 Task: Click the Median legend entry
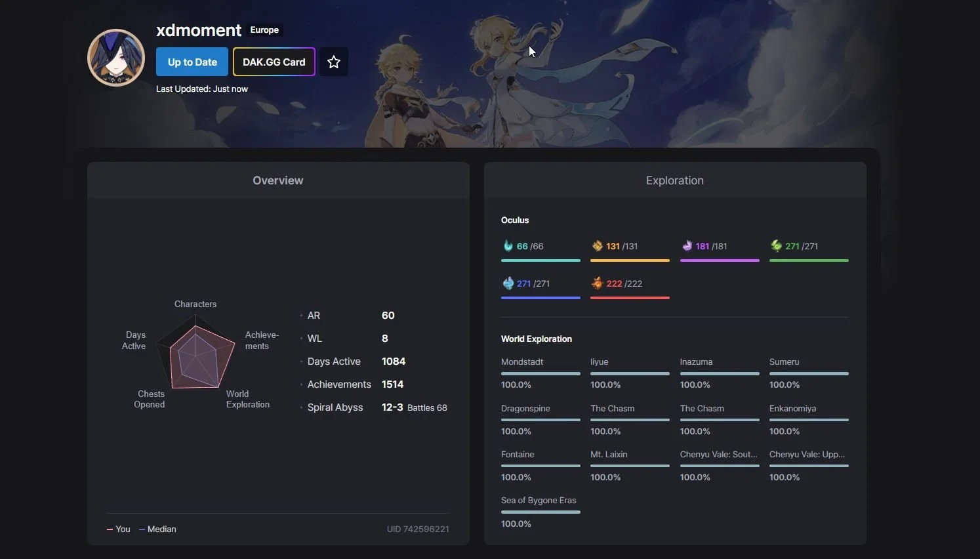(x=157, y=529)
